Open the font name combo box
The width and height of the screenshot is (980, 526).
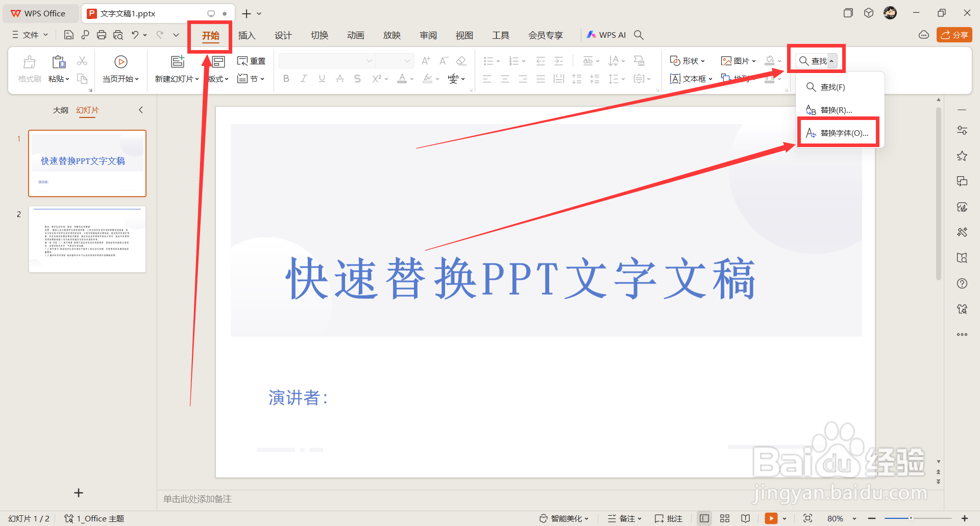pyautogui.click(x=327, y=61)
